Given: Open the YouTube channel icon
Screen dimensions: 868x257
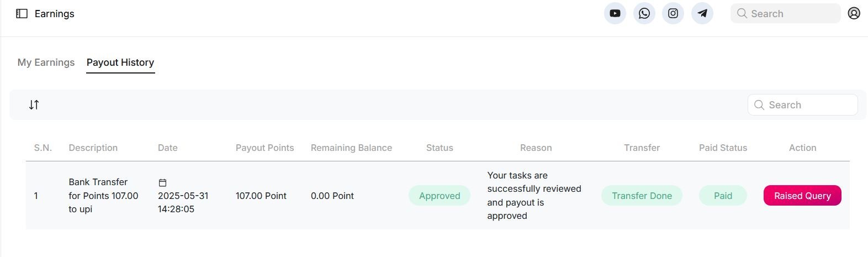Looking at the screenshot, I should (x=615, y=13).
